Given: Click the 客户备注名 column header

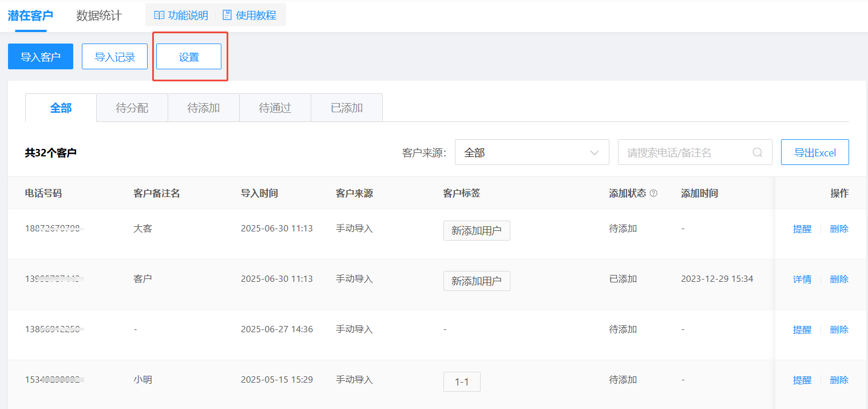Looking at the screenshot, I should (x=157, y=193).
